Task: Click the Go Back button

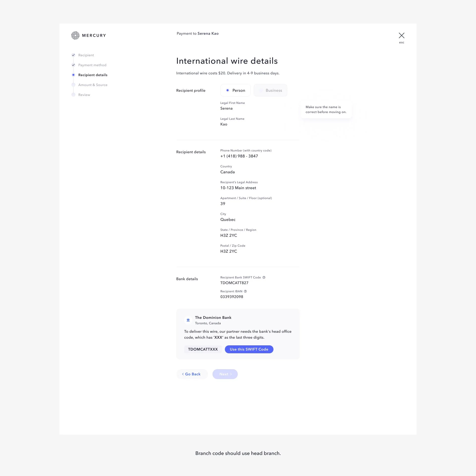Action: tap(192, 374)
